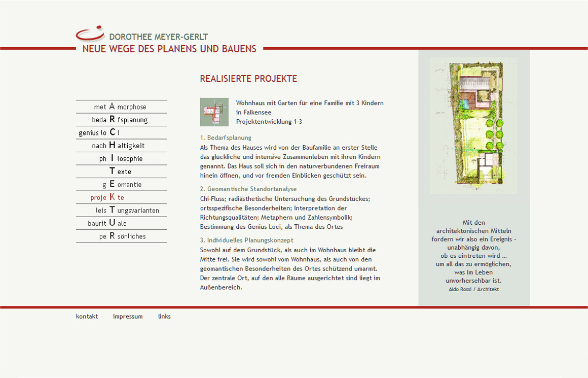Open the impressum footer link
The width and height of the screenshot is (588, 378).
(x=128, y=316)
